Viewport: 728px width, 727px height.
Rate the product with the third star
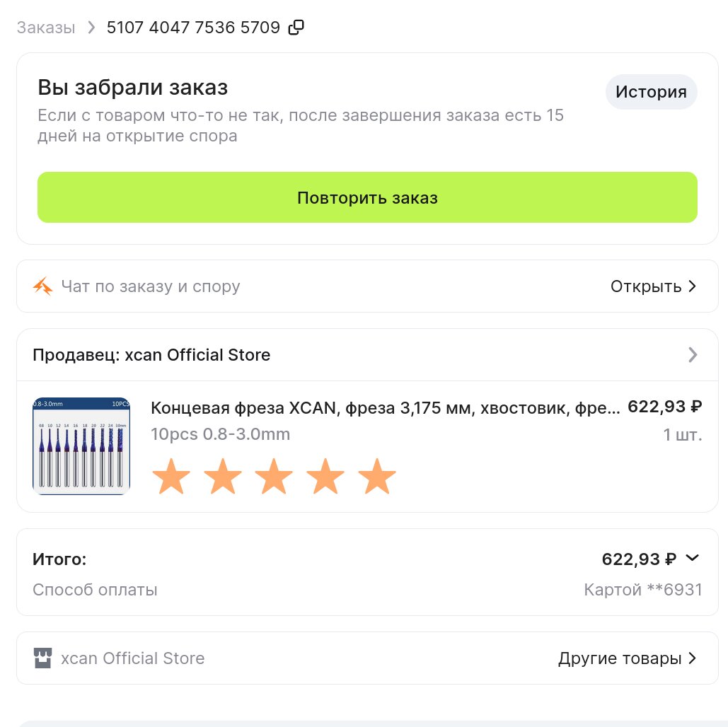pyautogui.click(x=275, y=477)
